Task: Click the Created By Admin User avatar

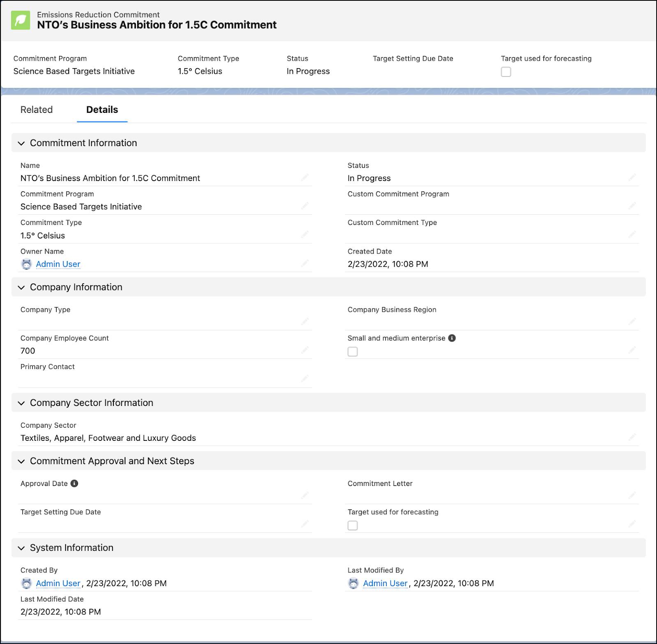Action: (26, 583)
